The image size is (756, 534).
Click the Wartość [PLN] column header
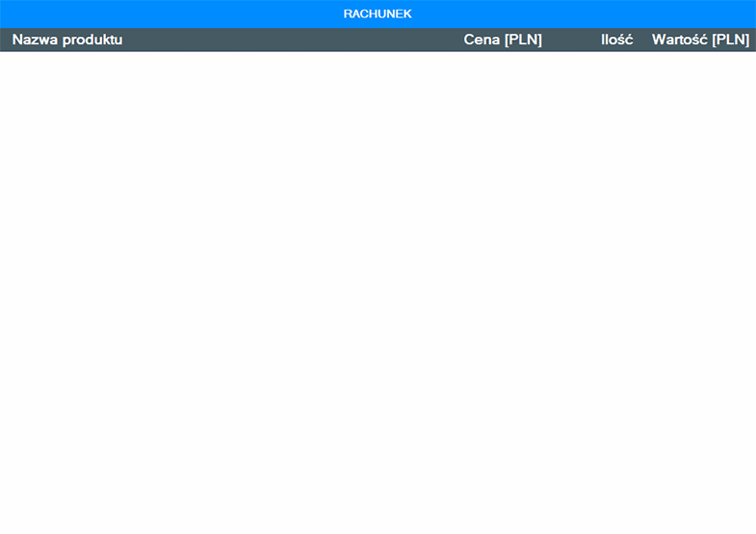700,40
